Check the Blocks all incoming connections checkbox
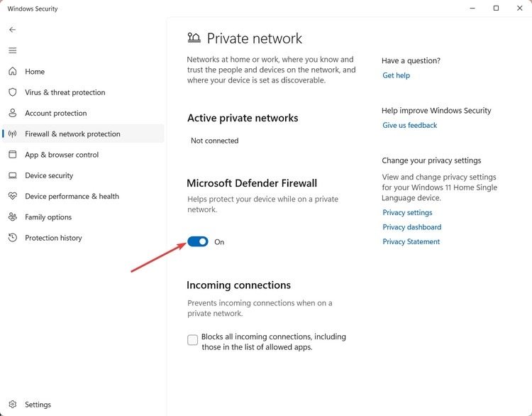Image resolution: width=532 pixels, height=416 pixels. pyautogui.click(x=192, y=339)
